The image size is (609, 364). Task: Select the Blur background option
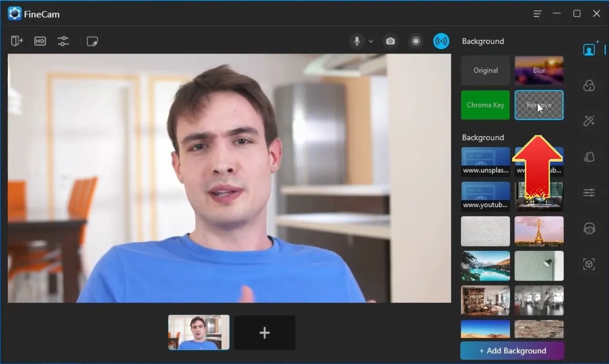click(539, 70)
